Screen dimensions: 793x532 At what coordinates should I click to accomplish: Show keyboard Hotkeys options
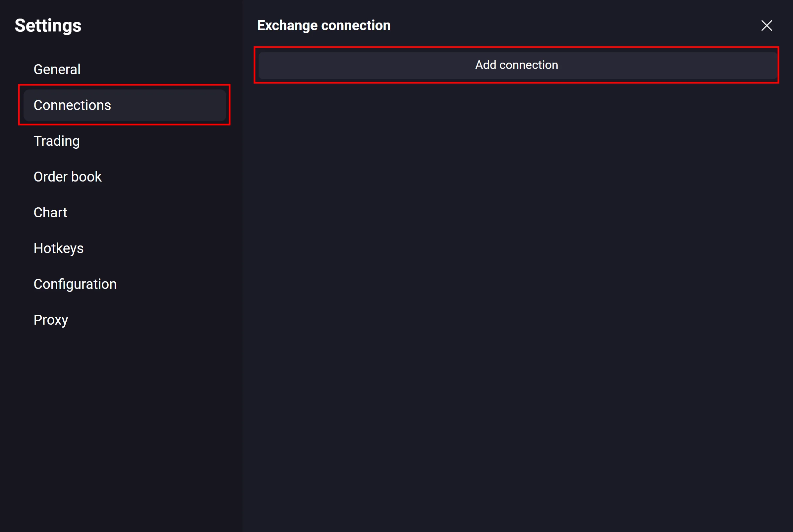pyautogui.click(x=58, y=248)
